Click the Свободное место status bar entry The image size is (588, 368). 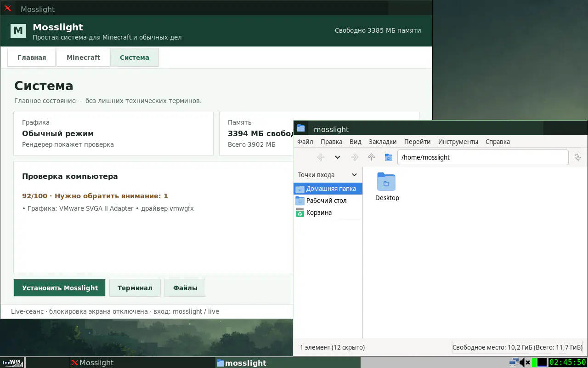pyautogui.click(x=518, y=347)
